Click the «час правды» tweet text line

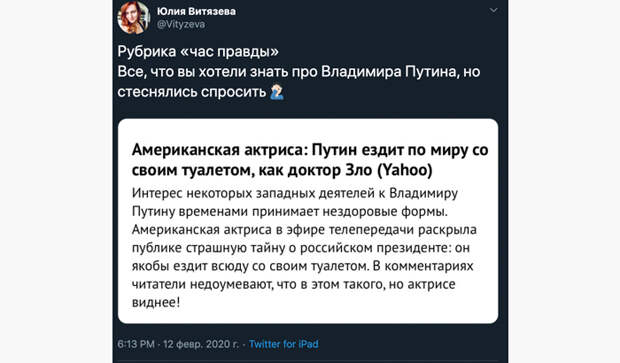(x=198, y=51)
